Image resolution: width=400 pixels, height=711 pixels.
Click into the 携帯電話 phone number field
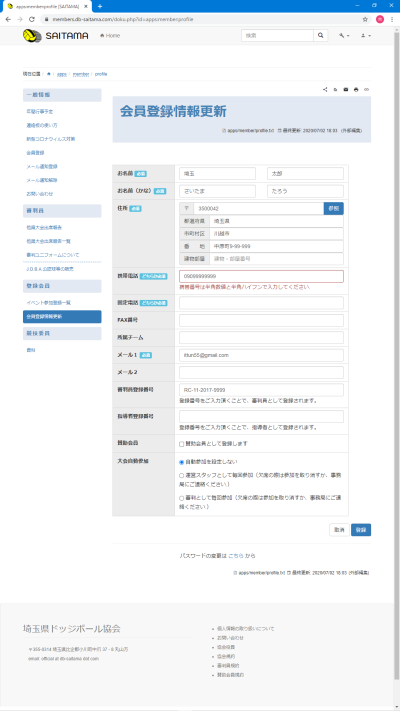click(261, 277)
